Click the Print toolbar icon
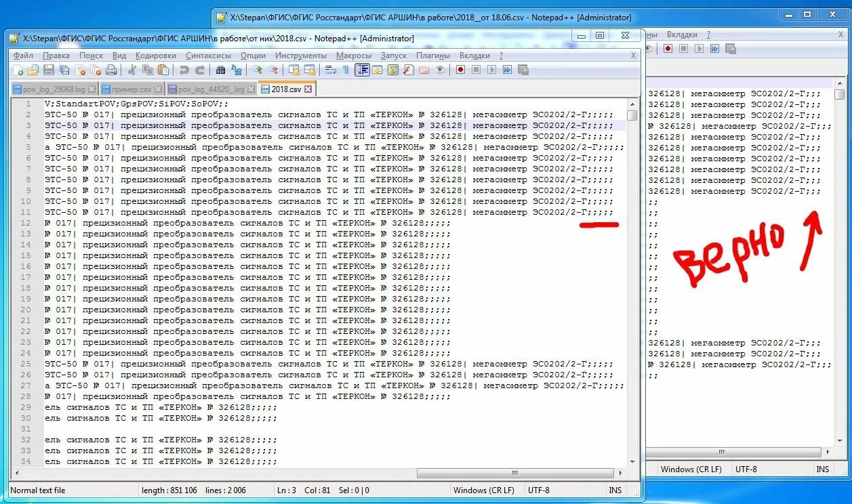852x504 pixels. [x=111, y=70]
